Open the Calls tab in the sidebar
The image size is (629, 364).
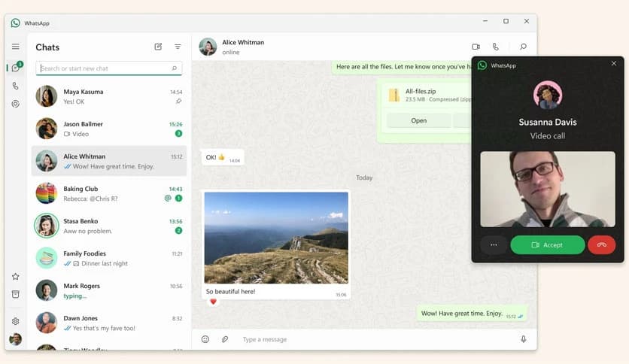(16, 86)
